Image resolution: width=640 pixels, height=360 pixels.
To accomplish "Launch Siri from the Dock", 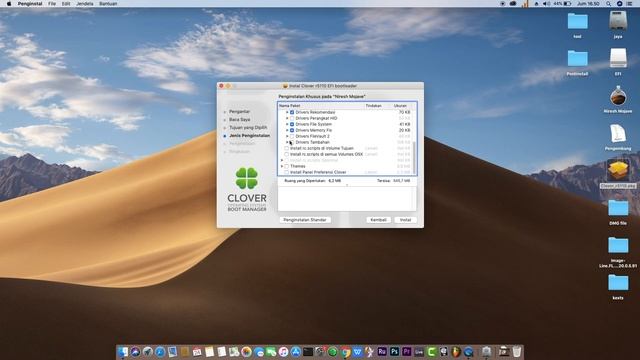I will [x=135, y=351].
